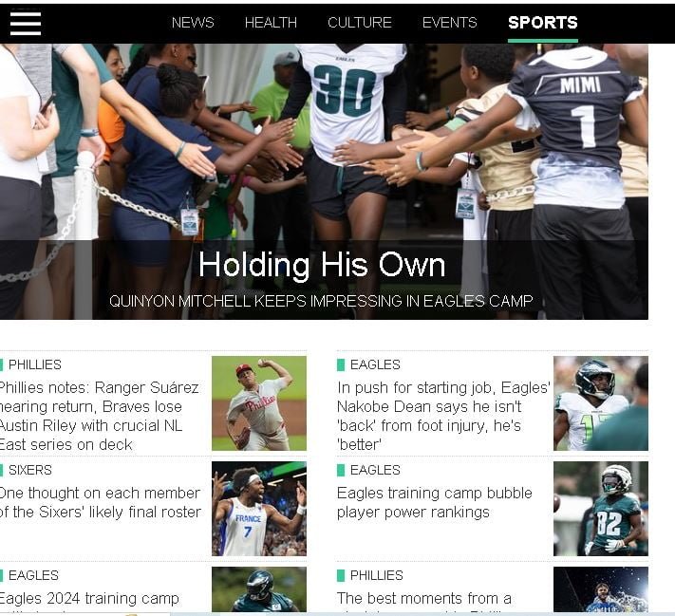Click the Quinyon Mitchell subheadline

[321, 301]
